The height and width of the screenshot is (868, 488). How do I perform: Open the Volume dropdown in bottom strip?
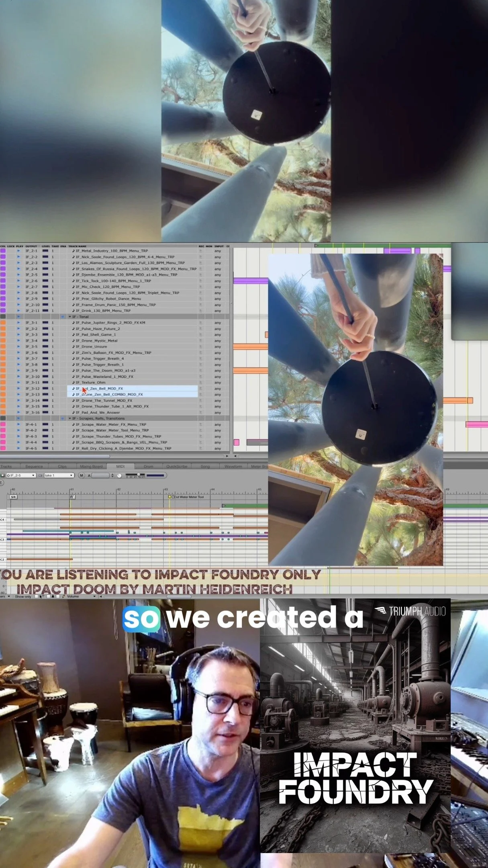[82, 596]
